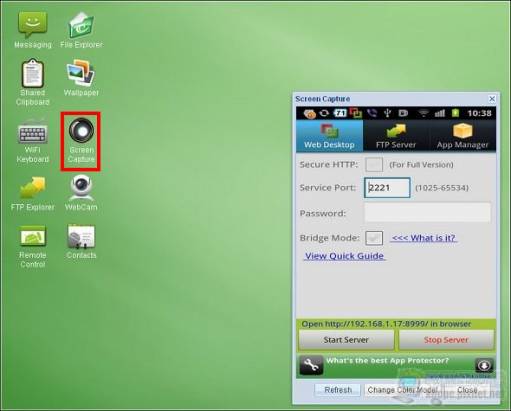Click the Refresh button
The height and width of the screenshot is (411, 511).
point(338,390)
